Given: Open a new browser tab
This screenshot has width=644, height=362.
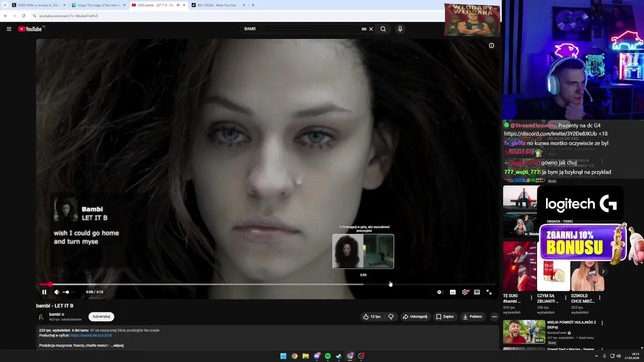Looking at the screenshot, I should point(253,5).
